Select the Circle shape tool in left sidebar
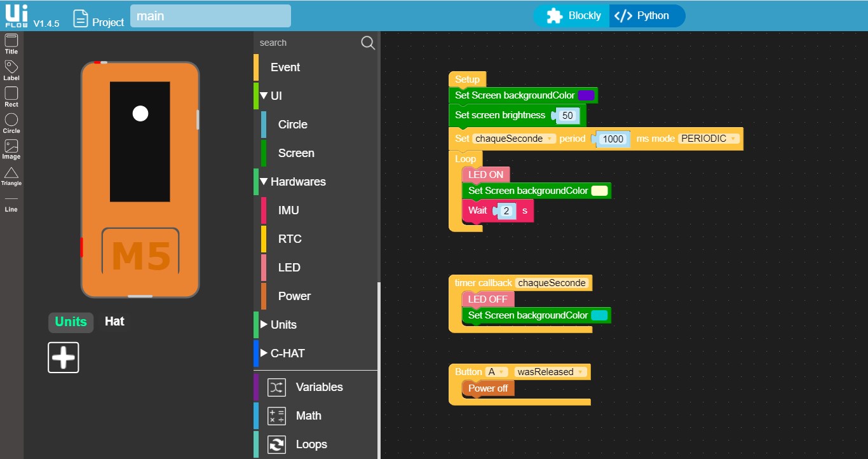868x459 pixels. click(11, 123)
